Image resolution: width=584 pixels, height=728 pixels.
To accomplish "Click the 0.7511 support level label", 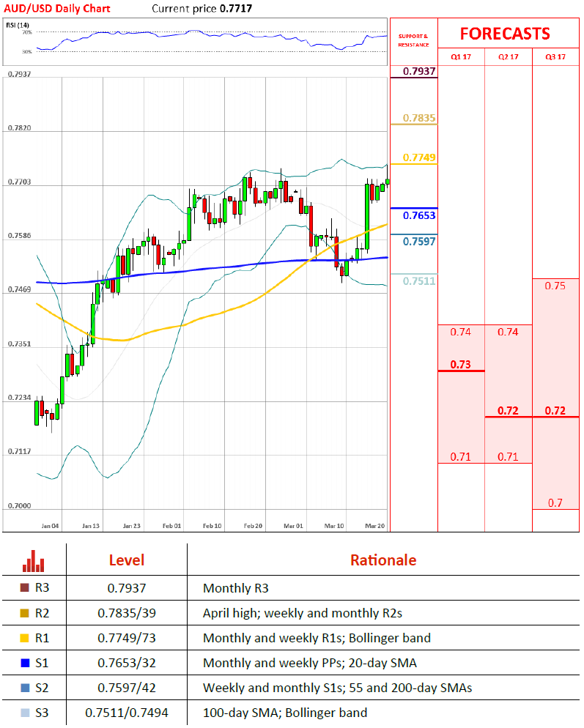I will (x=419, y=281).
